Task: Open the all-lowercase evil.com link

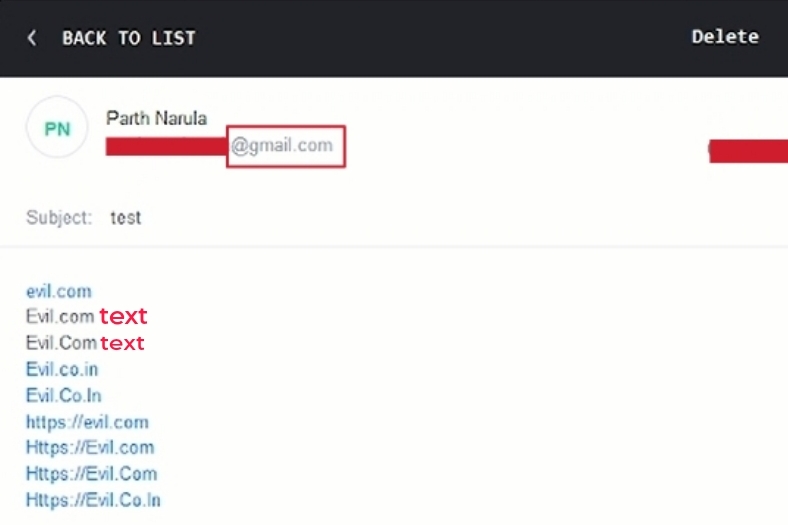Action: (x=59, y=291)
